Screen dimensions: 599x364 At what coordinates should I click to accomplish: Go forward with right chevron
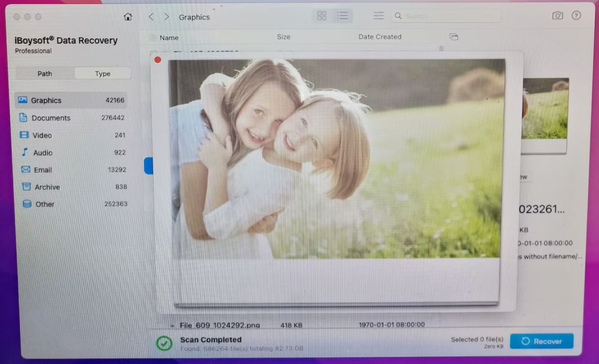tap(167, 17)
